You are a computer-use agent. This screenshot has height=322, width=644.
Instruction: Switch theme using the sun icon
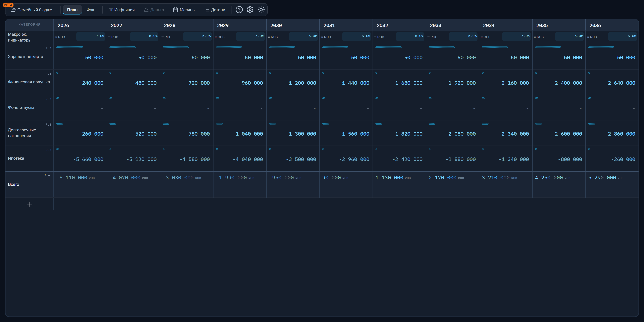click(x=261, y=10)
